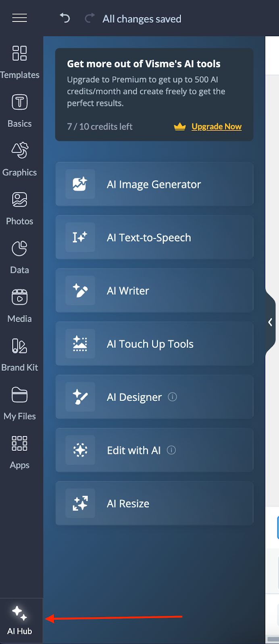Select the AI Hub icon
279x644 pixels.
[19, 620]
